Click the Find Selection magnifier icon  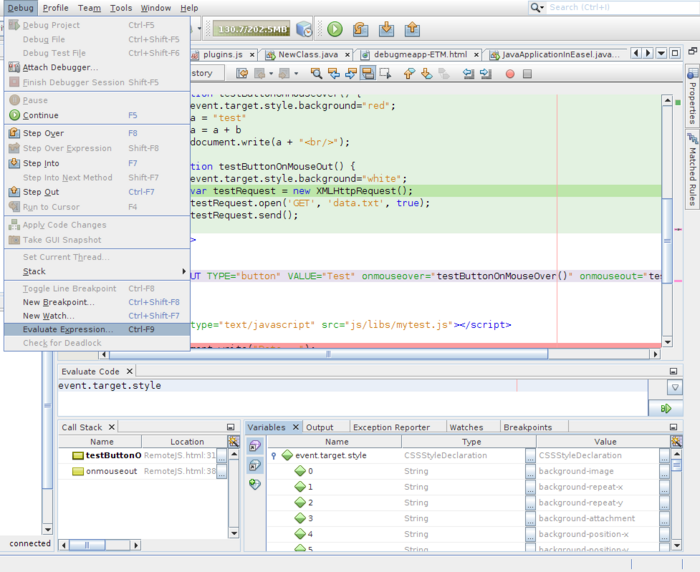tap(316, 74)
